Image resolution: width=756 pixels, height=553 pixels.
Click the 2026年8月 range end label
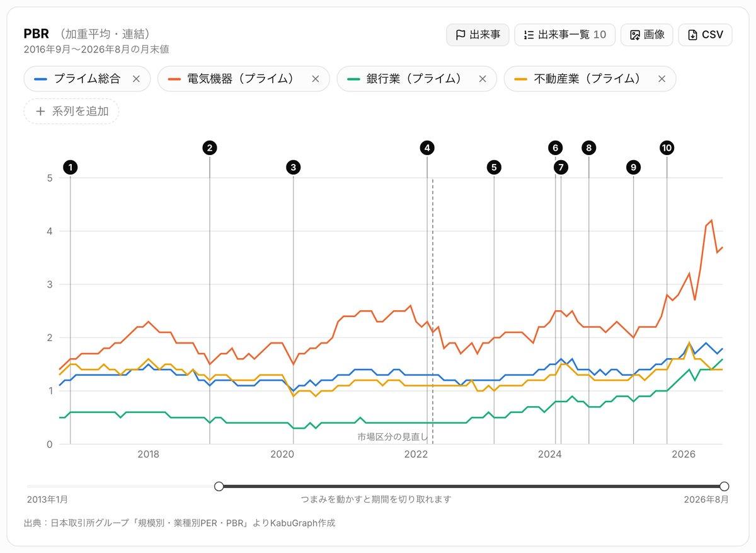coord(707,499)
